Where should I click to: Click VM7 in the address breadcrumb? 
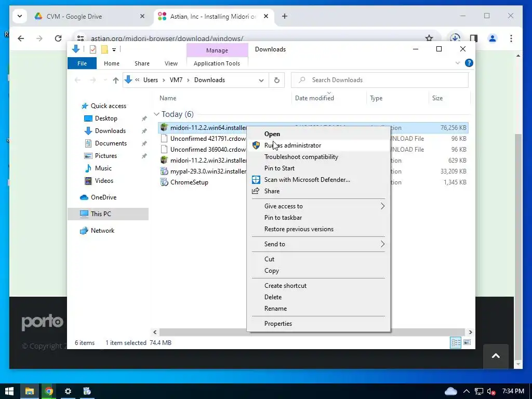[176, 80]
